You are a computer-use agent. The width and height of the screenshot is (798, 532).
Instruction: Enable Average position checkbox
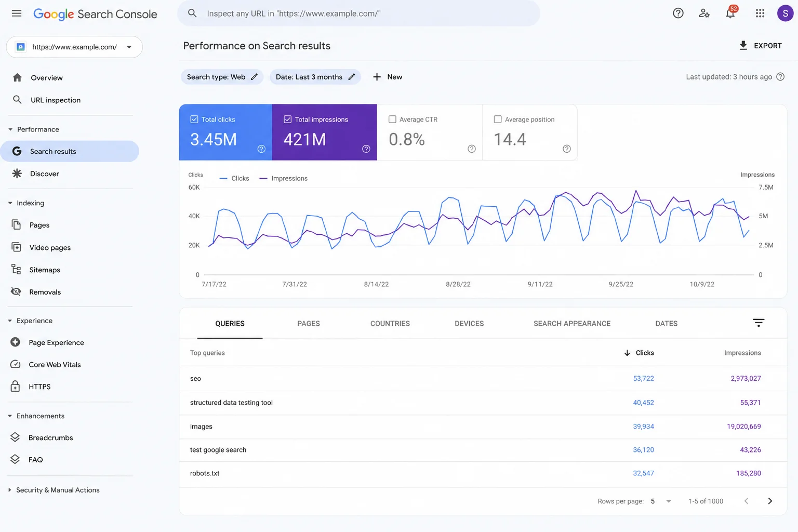coord(498,119)
